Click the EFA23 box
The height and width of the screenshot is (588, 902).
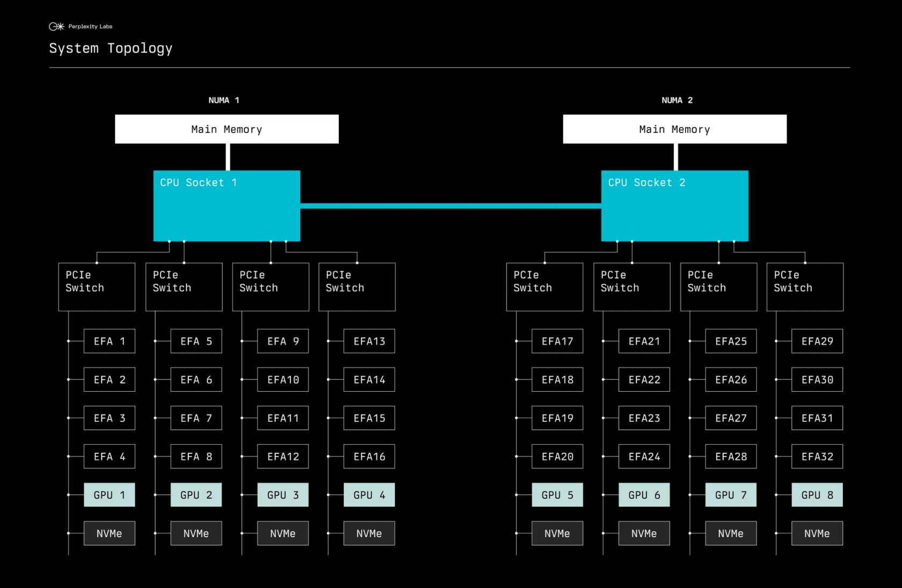click(x=644, y=418)
